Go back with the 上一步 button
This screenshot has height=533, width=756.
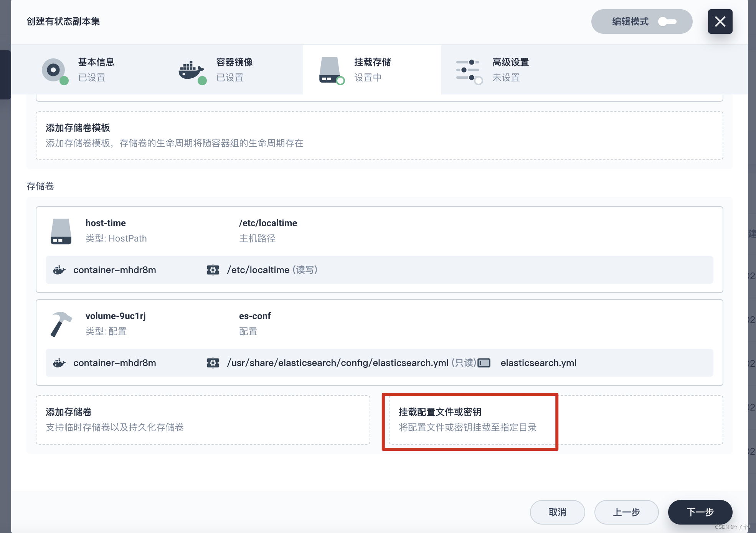click(626, 512)
